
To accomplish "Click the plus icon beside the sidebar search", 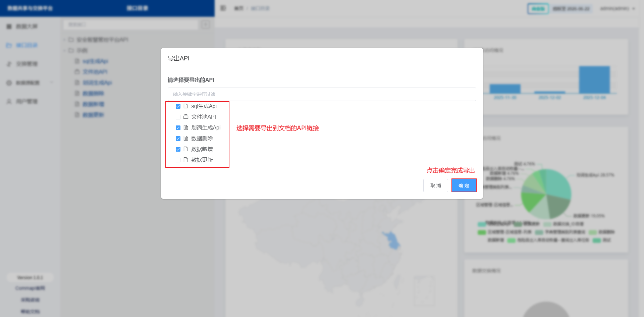I will coord(206,24).
